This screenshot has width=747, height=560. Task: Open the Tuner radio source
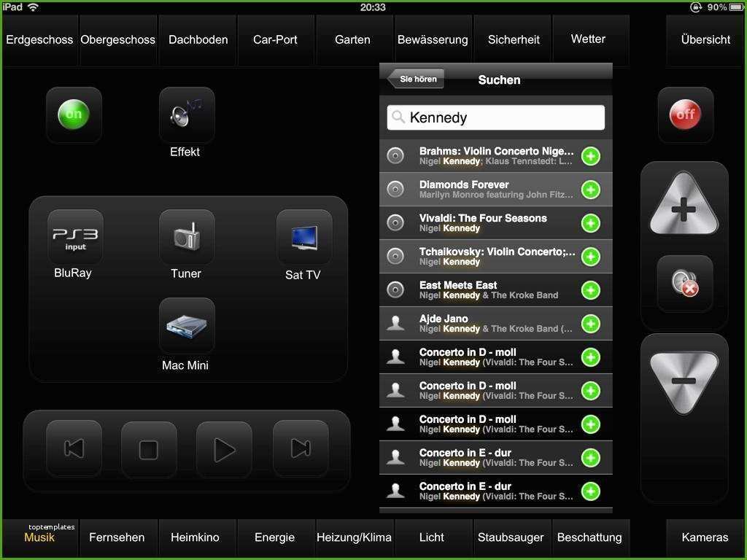click(x=187, y=237)
